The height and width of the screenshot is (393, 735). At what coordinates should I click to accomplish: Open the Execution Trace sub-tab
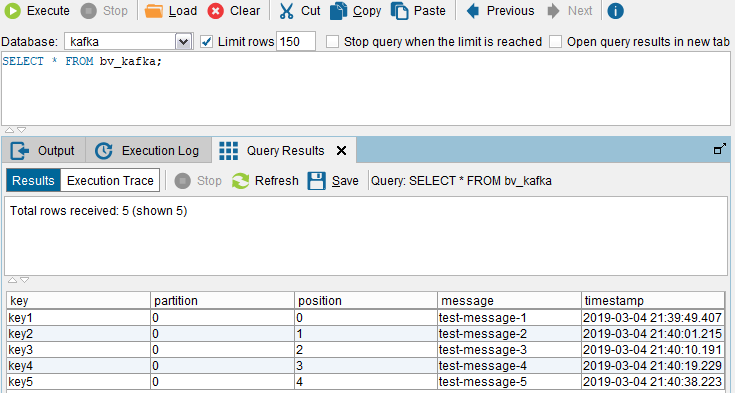110,181
